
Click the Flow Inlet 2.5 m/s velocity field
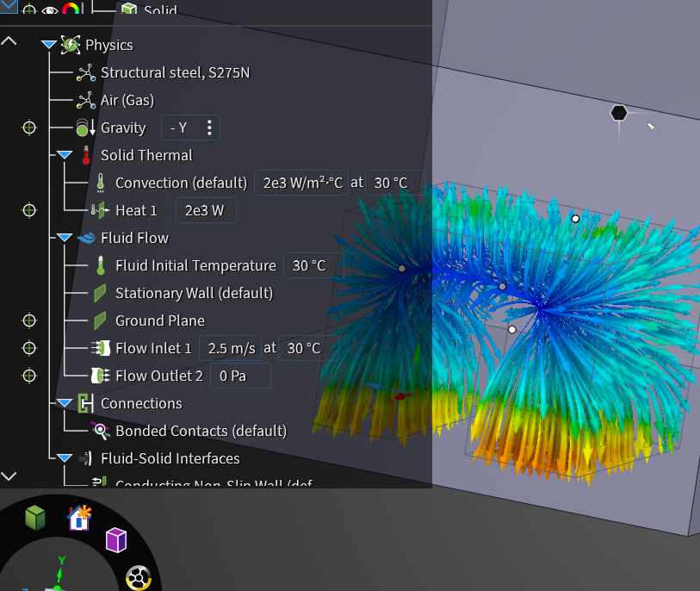coord(231,348)
